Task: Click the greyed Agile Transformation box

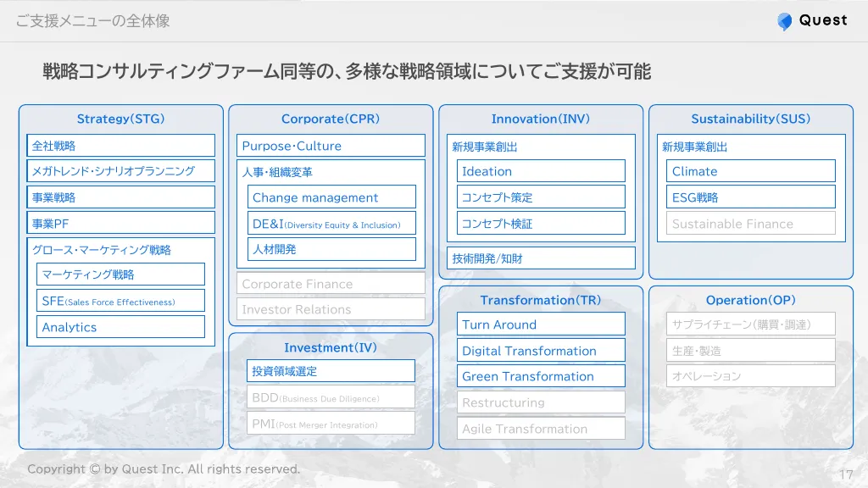Action: [541, 428]
